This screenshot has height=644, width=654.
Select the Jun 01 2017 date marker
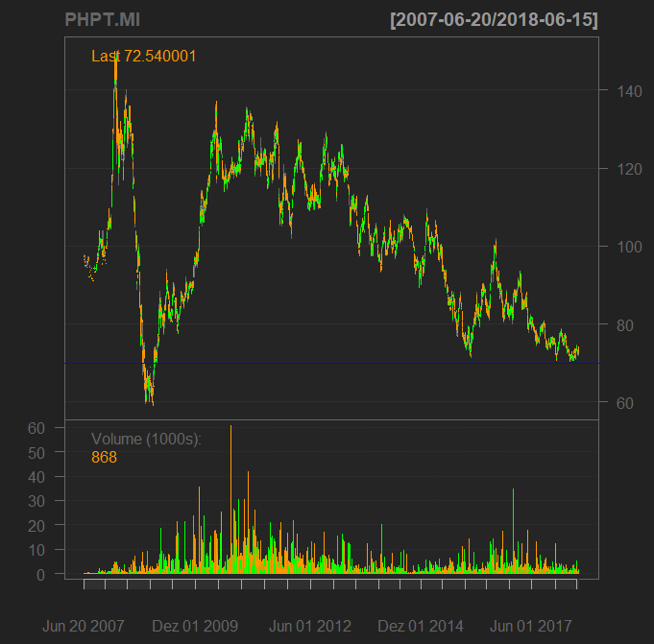[531, 626]
